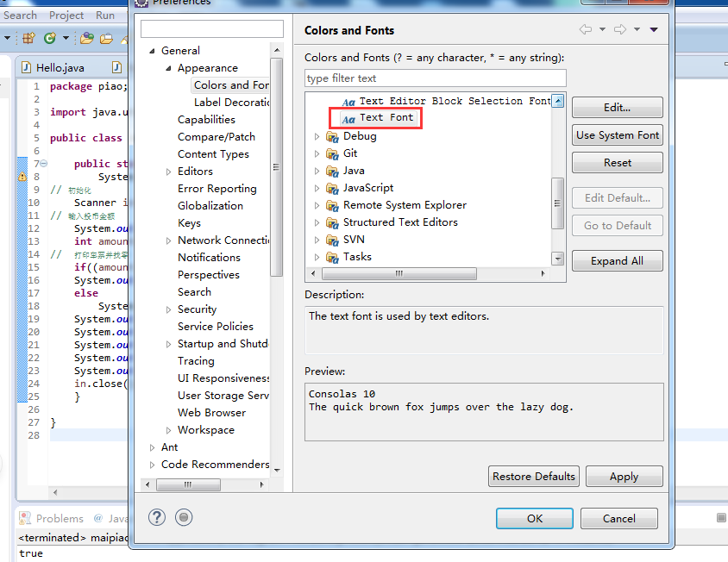Image resolution: width=728 pixels, height=562 pixels.
Task: Expand the SVN category
Action: (317, 240)
